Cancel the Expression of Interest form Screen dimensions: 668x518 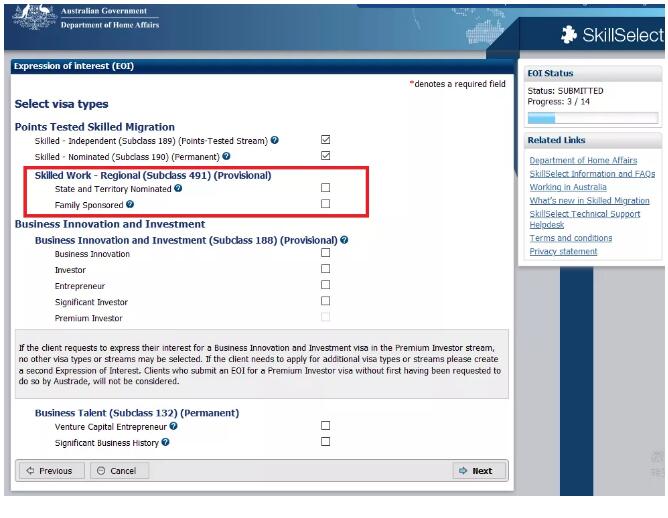pos(117,471)
